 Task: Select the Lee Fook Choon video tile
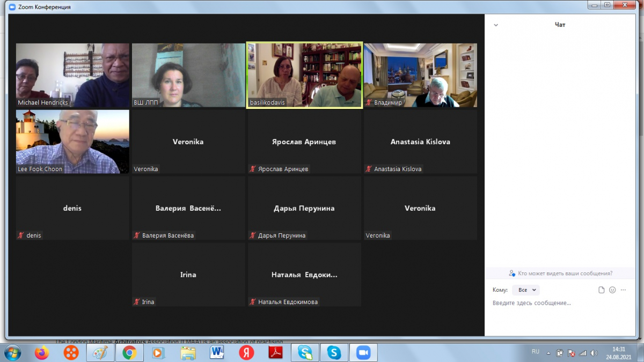(72, 142)
